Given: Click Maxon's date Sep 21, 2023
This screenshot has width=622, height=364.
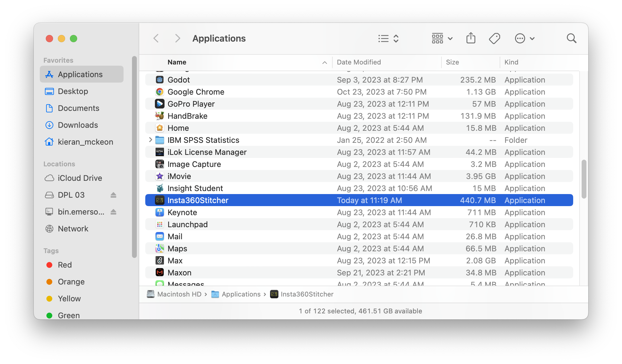Looking at the screenshot, I should [381, 273].
